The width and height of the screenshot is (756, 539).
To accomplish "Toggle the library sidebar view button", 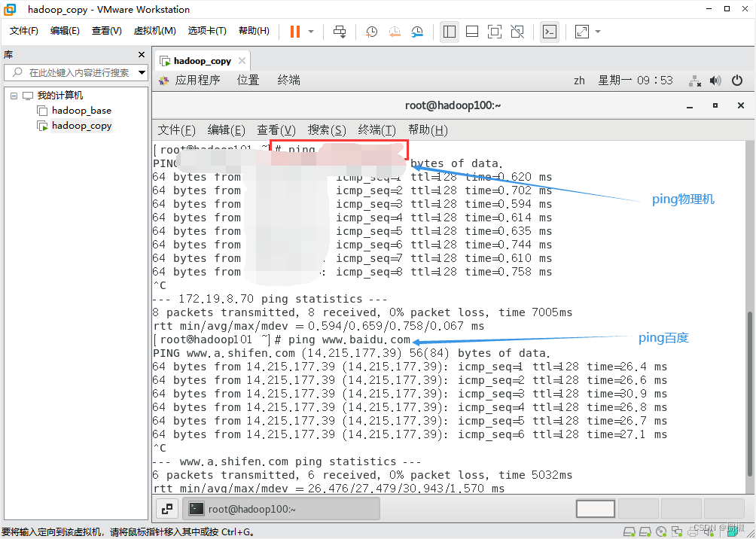I will (x=450, y=32).
